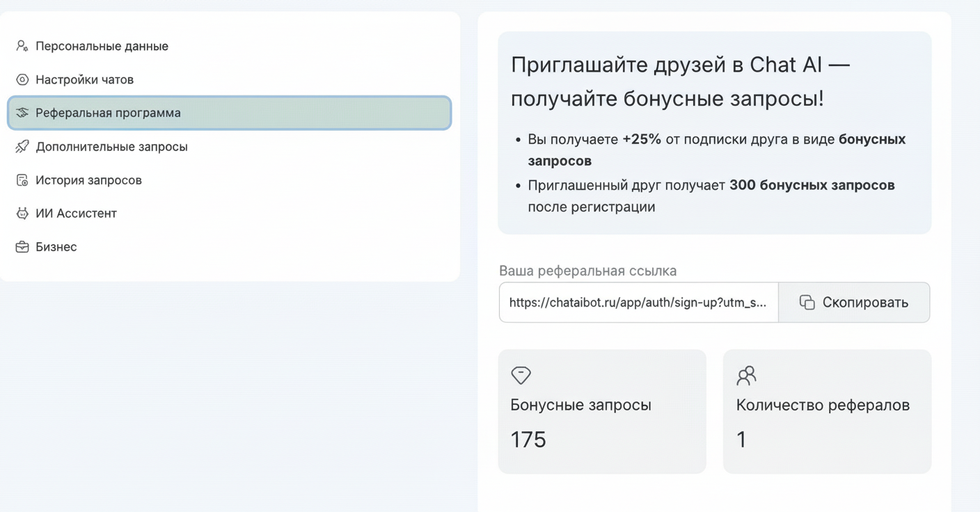Select the Дополнительные запросы rocket icon
This screenshot has height=512, width=980.
(x=20, y=146)
